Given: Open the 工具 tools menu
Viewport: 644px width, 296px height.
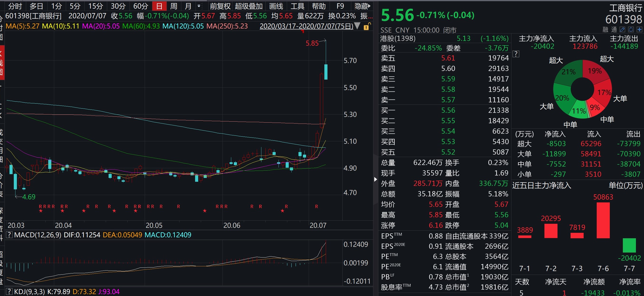Looking at the screenshot, I should pyautogui.click(x=297, y=6).
